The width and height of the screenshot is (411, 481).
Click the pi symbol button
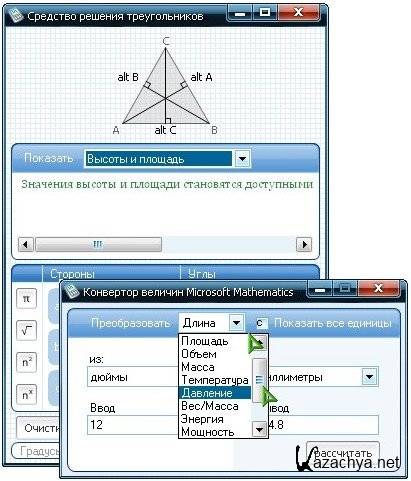(26, 299)
